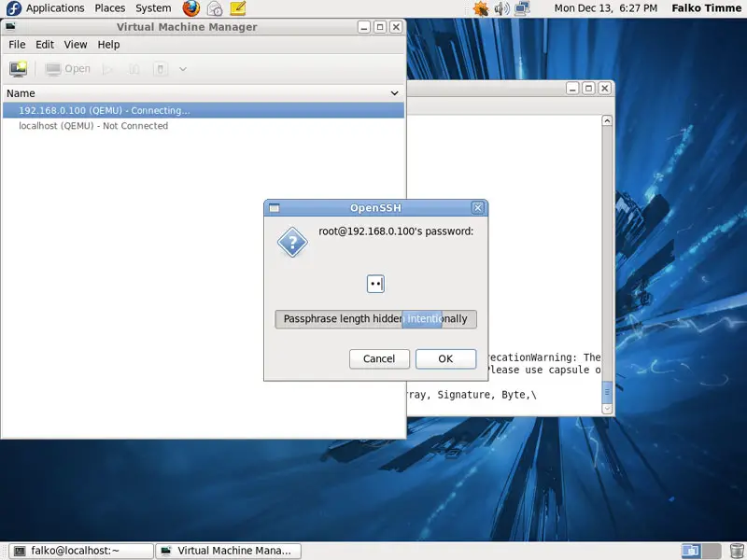
Task: Open the File menu in Virtual Machine Manager
Action: (17, 44)
